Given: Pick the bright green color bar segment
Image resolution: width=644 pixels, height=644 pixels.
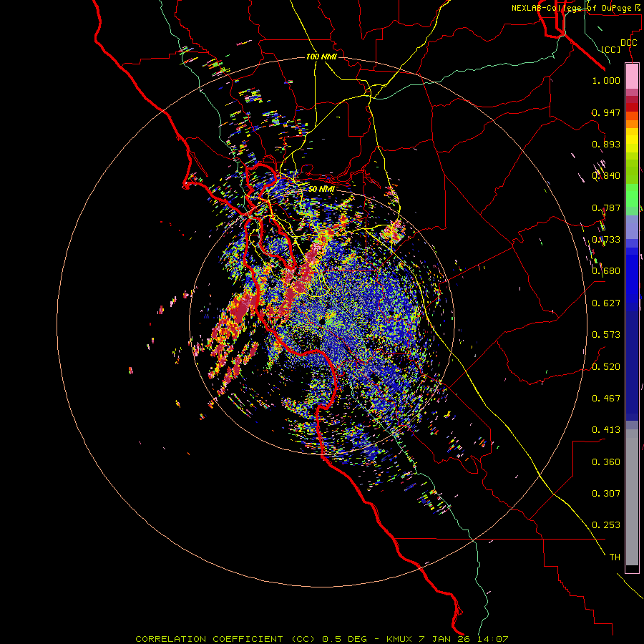Looking at the screenshot, I should 632,195.
